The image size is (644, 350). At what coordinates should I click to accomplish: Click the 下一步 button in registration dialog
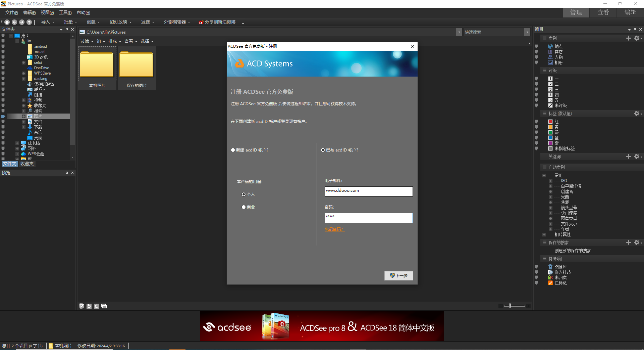pyautogui.click(x=398, y=275)
